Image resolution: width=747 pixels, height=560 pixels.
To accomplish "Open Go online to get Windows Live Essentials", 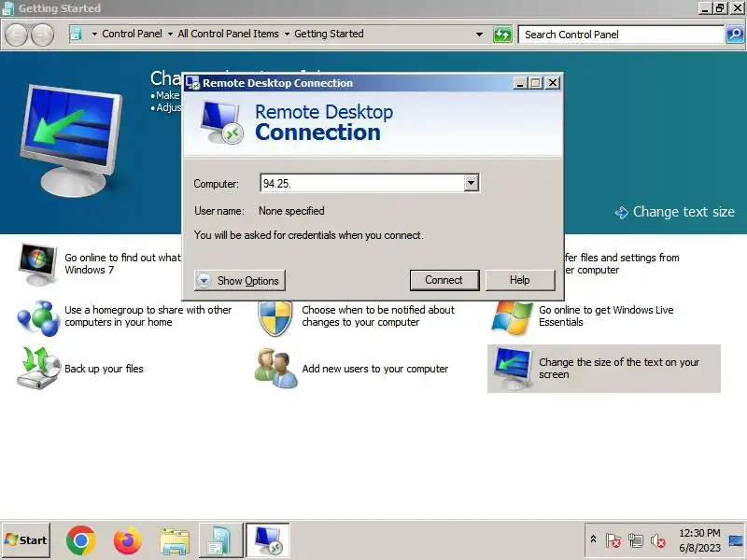I will [x=606, y=316].
